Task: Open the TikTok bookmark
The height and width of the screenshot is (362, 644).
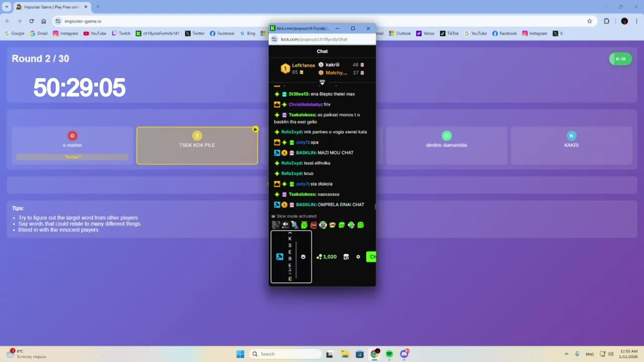Action: (x=449, y=33)
